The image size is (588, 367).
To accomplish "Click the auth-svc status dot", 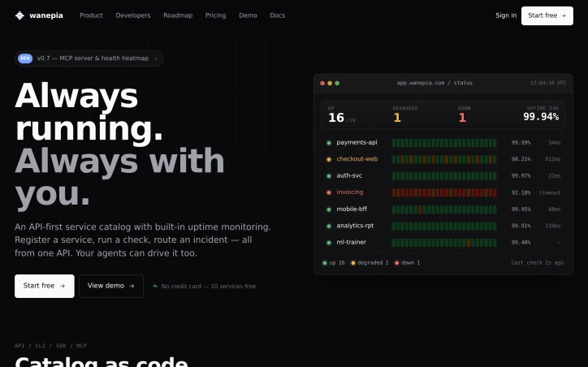I will point(329,176).
